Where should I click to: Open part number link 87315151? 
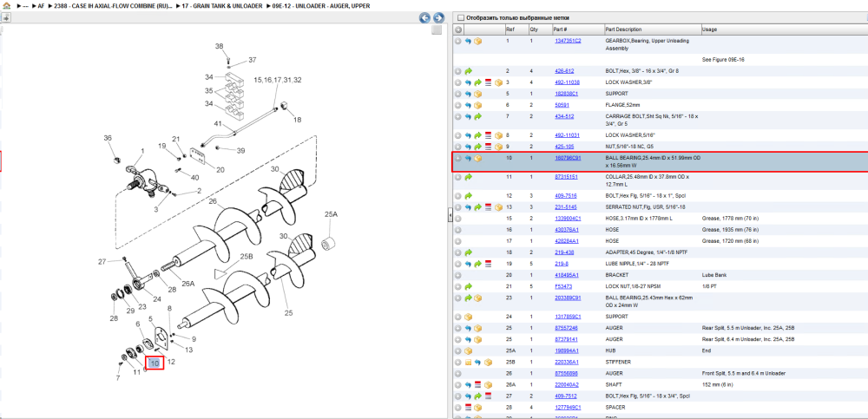click(x=566, y=177)
